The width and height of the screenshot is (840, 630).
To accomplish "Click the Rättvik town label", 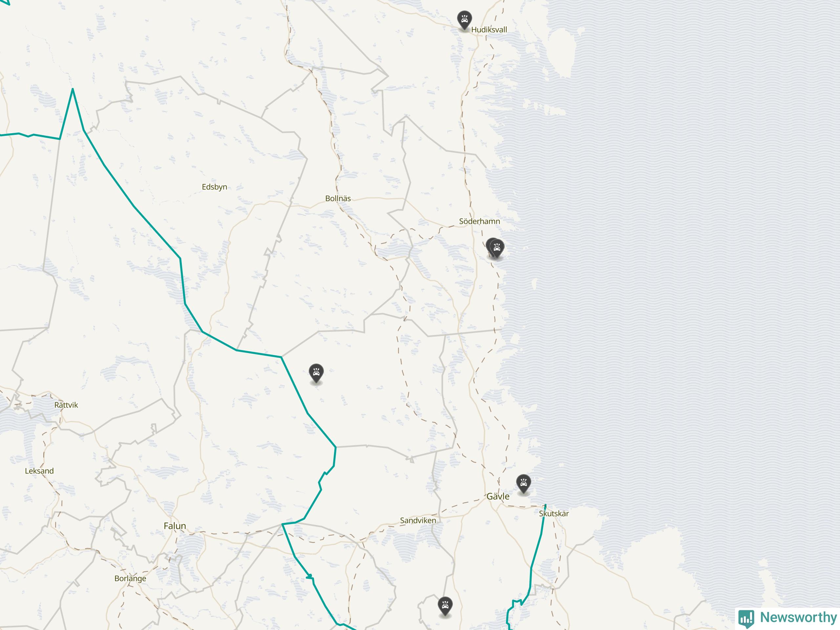I will point(66,405).
